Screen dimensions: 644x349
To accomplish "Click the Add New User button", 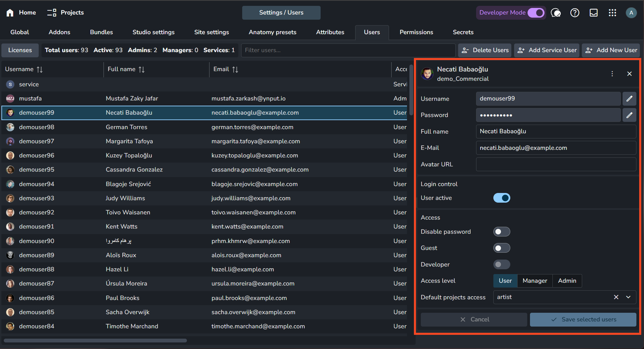I will [611, 50].
